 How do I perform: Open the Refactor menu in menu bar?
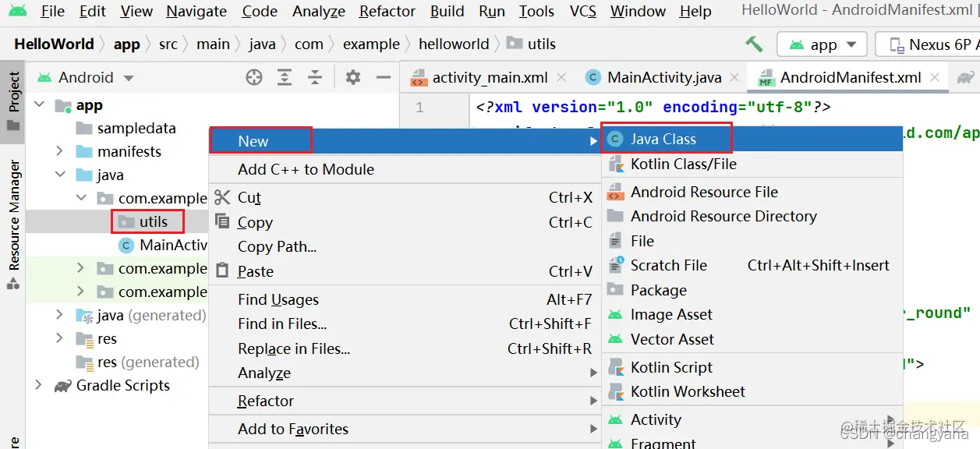pos(387,11)
